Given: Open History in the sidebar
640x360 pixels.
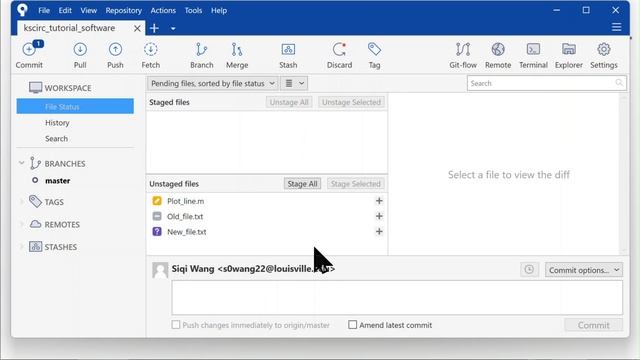Looking at the screenshot, I should click(x=57, y=122).
